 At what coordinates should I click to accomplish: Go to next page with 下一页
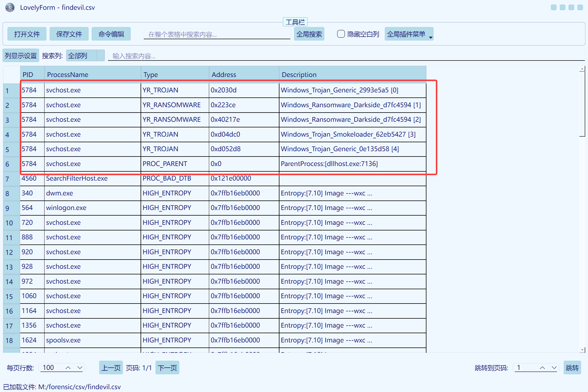click(x=167, y=368)
